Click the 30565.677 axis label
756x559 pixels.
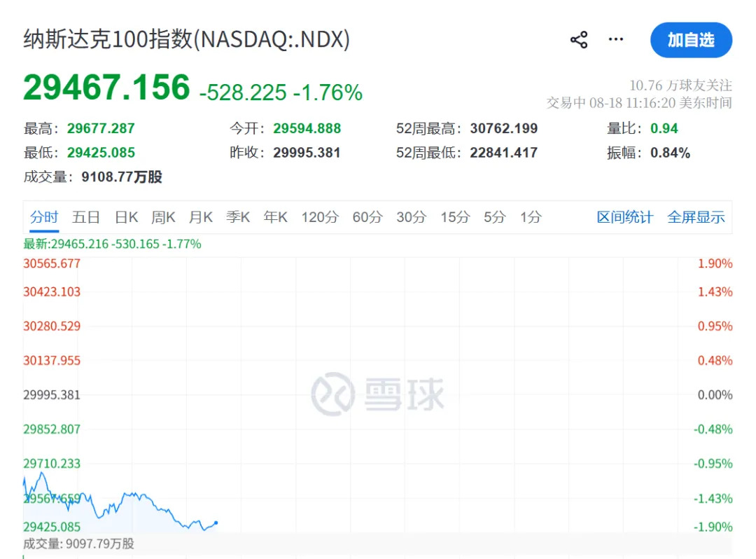(x=52, y=263)
